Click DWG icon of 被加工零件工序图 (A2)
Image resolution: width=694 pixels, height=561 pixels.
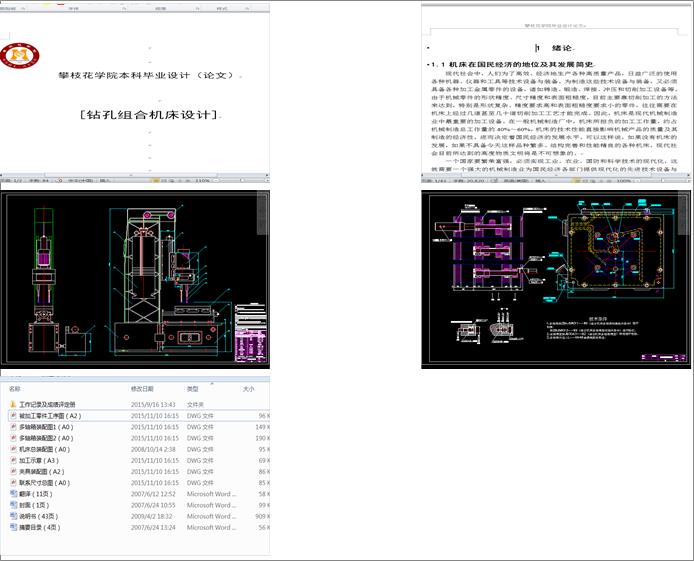(13, 416)
